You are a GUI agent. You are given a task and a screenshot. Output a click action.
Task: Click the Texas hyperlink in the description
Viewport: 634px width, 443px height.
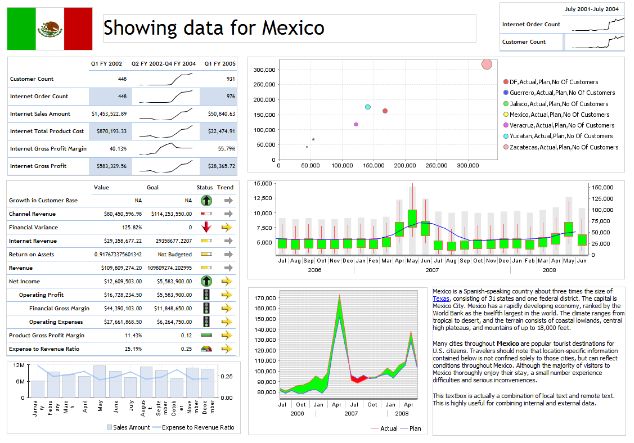(441, 299)
